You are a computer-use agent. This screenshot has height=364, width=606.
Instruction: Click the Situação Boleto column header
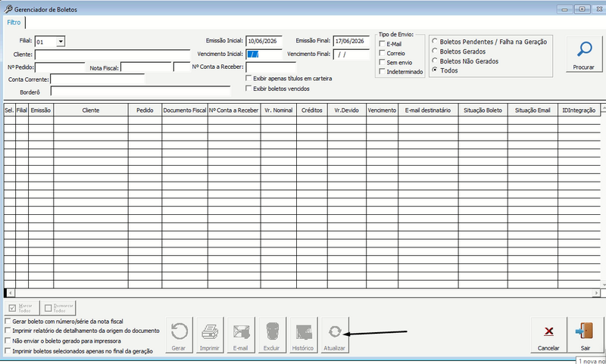483,110
